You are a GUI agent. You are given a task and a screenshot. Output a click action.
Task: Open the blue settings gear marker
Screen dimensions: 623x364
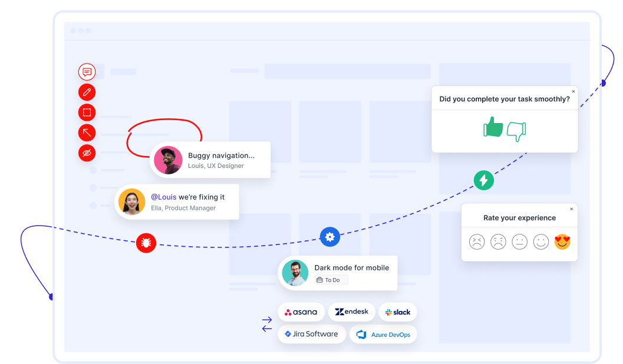coord(329,237)
